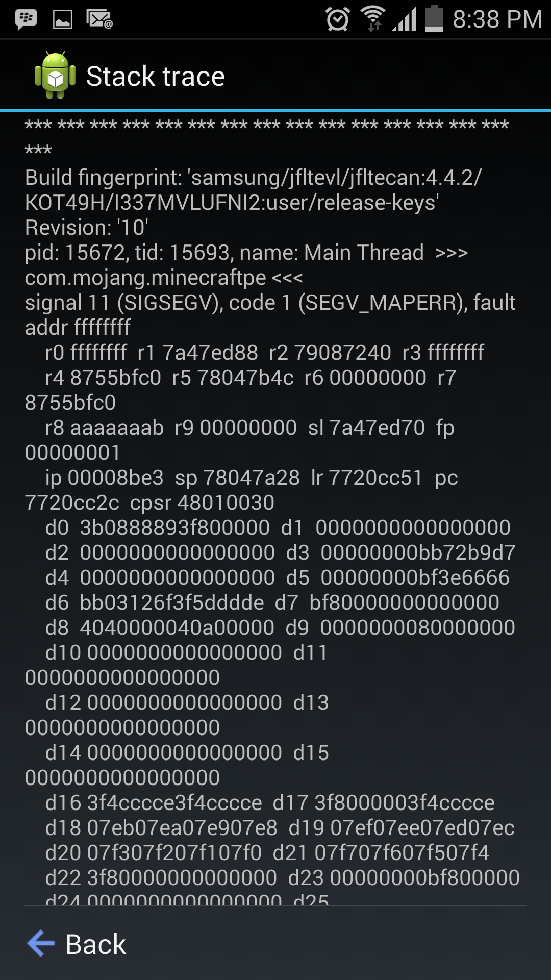
Task: Open the image notification icon
Action: click(x=63, y=20)
